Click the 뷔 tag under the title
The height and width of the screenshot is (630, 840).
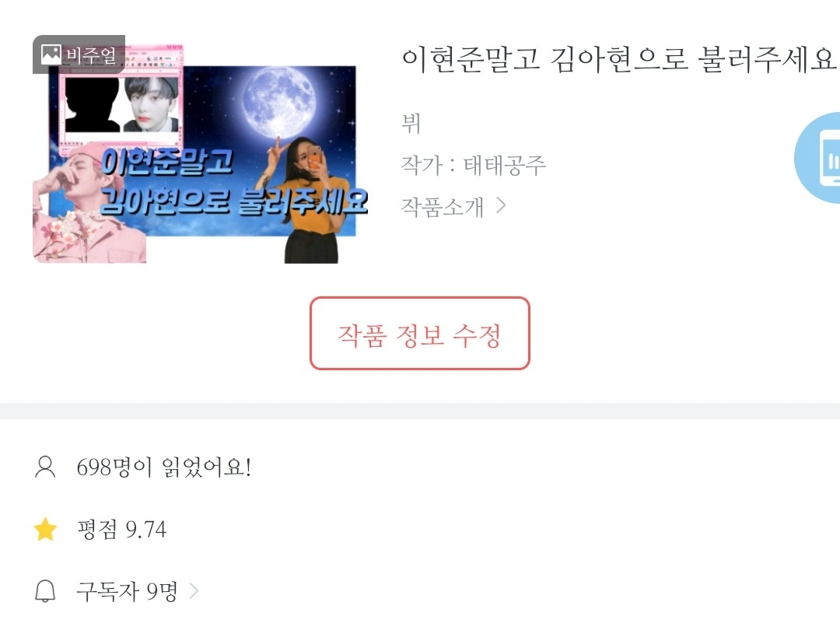[411, 123]
